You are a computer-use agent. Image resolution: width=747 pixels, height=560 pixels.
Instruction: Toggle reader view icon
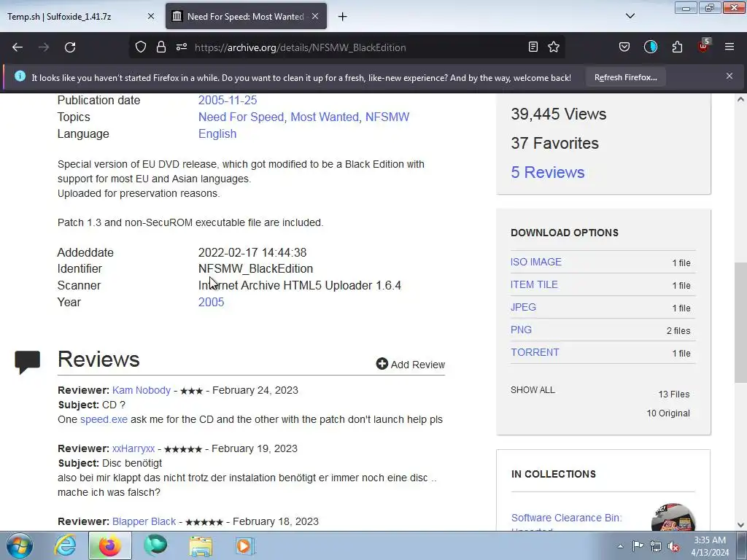coord(533,47)
